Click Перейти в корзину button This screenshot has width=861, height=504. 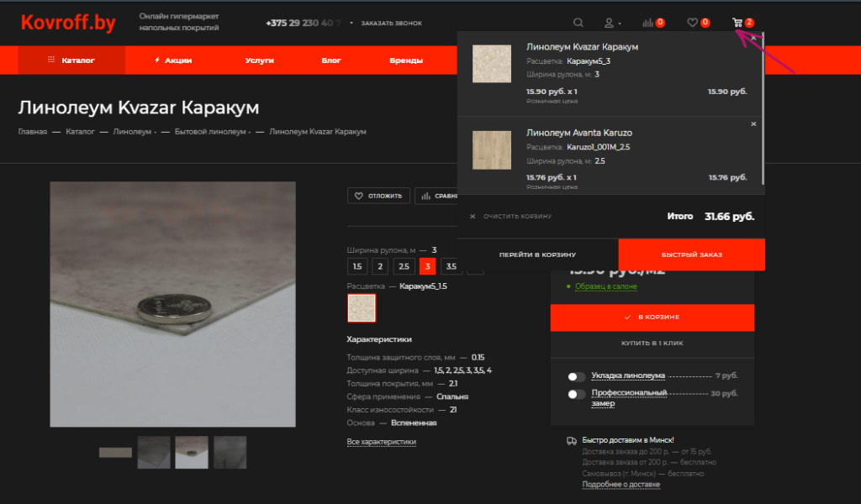click(537, 255)
